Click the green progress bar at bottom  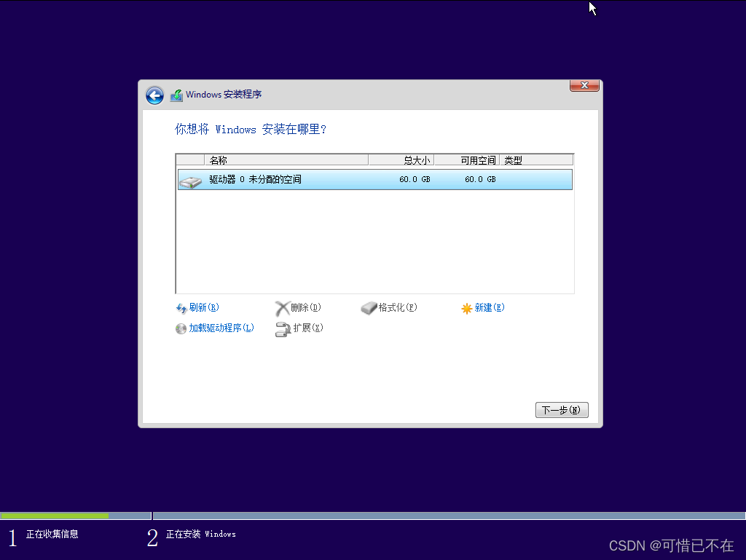pos(55,516)
